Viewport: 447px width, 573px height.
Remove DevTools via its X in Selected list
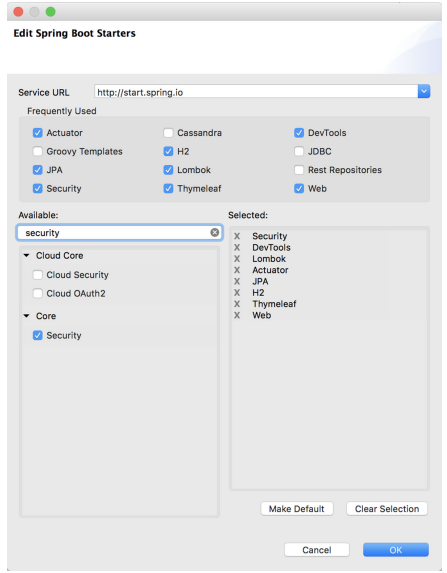(237, 247)
